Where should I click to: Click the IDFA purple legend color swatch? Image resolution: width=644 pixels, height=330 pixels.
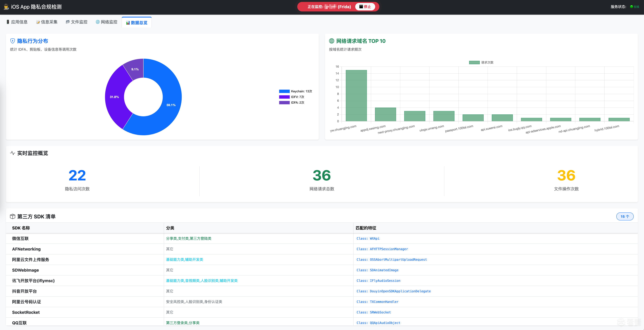point(284,103)
